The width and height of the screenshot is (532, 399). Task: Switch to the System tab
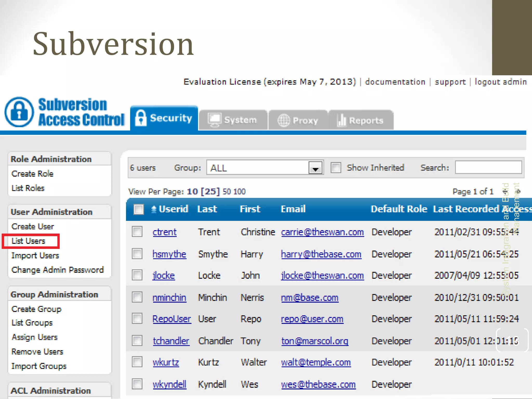(x=233, y=120)
